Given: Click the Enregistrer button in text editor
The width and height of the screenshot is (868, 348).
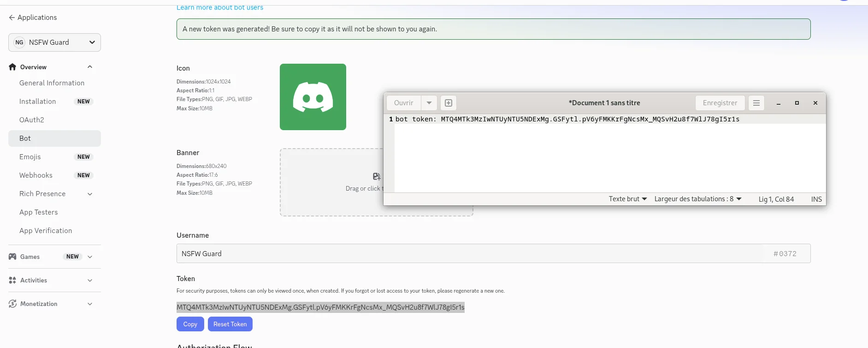Looking at the screenshot, I should coord(720,103).
